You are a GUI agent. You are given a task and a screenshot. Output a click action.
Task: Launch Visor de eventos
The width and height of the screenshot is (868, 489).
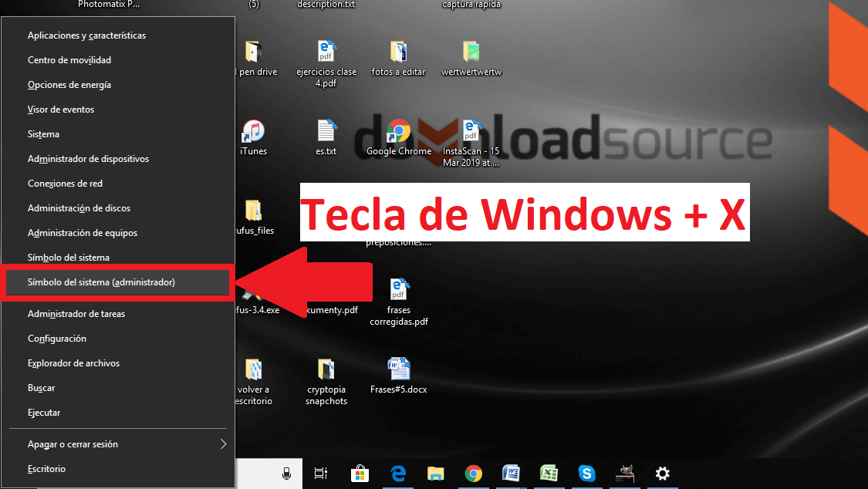pos(118,110)
